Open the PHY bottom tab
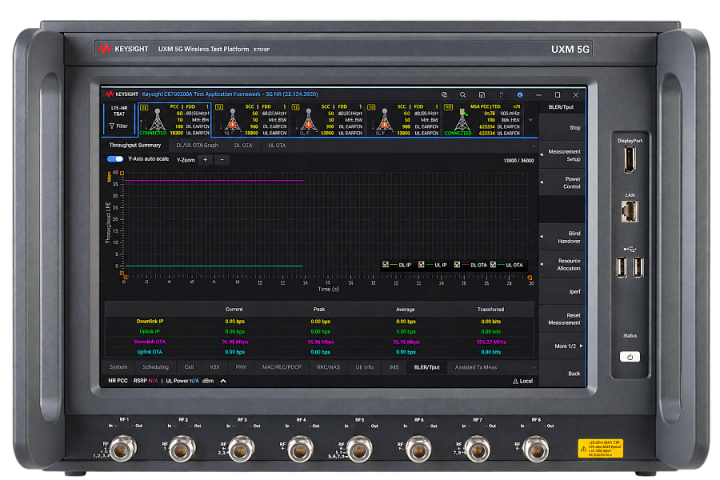 241,367
